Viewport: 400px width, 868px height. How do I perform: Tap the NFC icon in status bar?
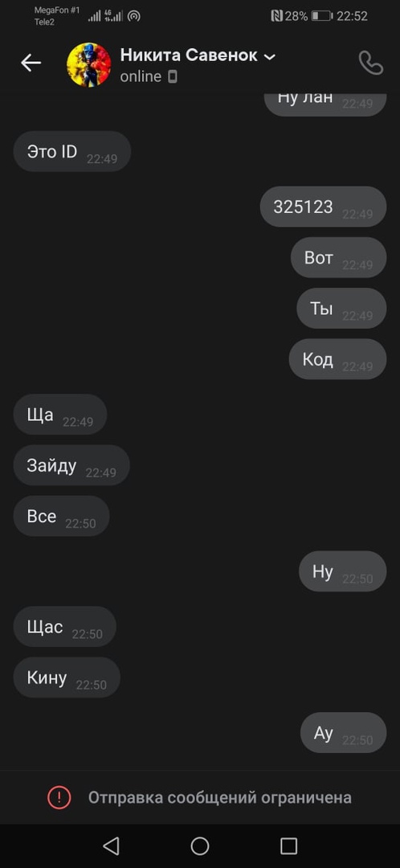(x=276, y=16)
